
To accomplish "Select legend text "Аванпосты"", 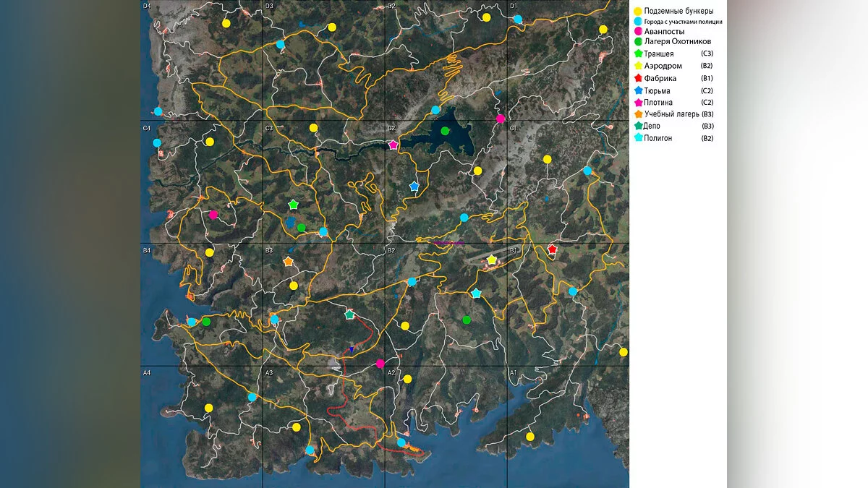I will pyautogui.click(x=664, y=33).
